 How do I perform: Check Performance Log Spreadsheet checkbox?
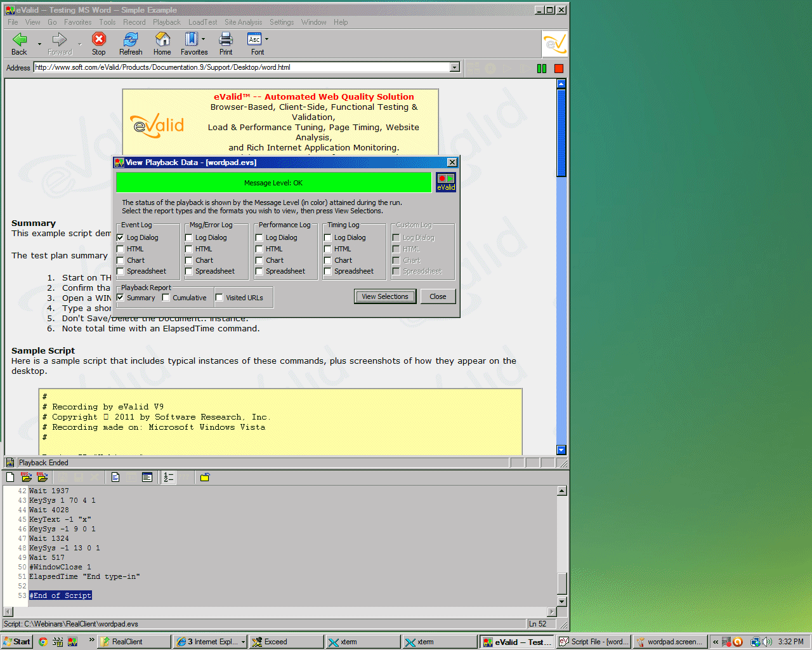259,271
